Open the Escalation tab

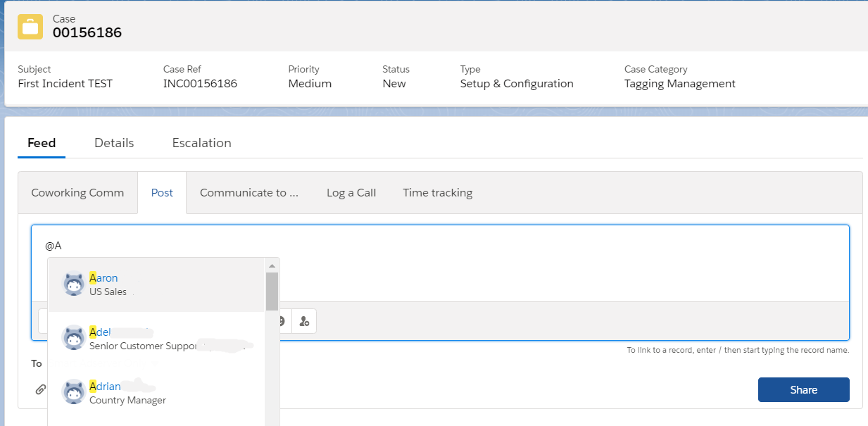click(201, 143)
